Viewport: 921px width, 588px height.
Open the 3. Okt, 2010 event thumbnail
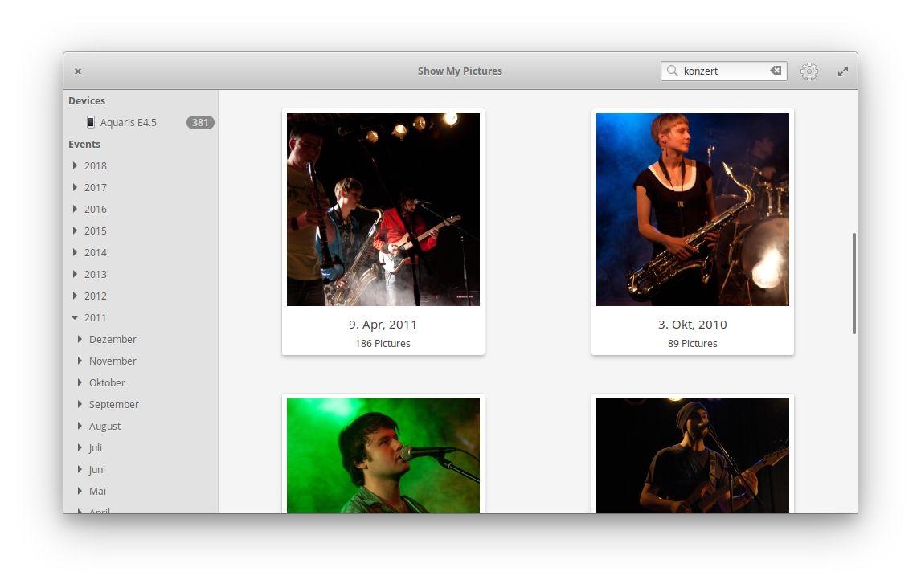[693, 210]
